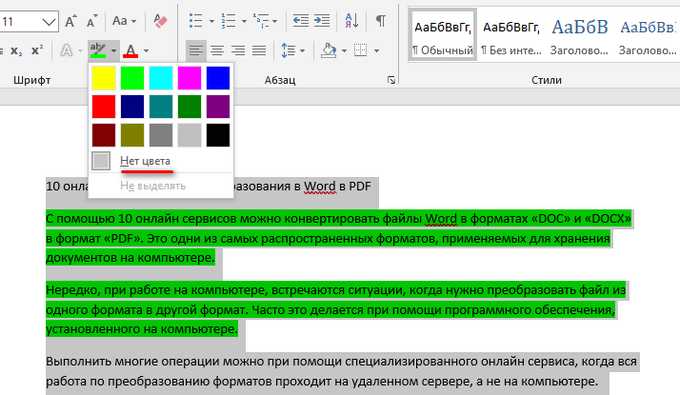Open the font size dropdown showing 11
Viewport: 680px width, 395px height.
click(49, 21)
